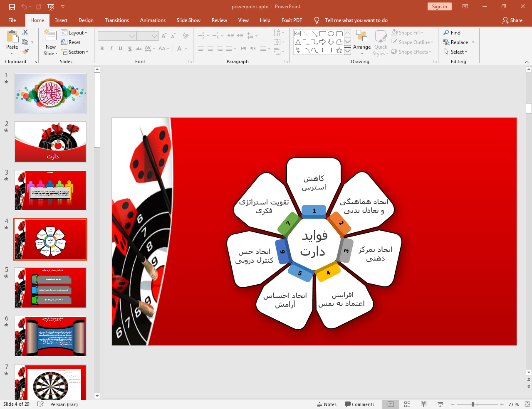Insert a text box from shapes gallery
This screenshot has height=409, width=532.
click(x=298, y=34)
